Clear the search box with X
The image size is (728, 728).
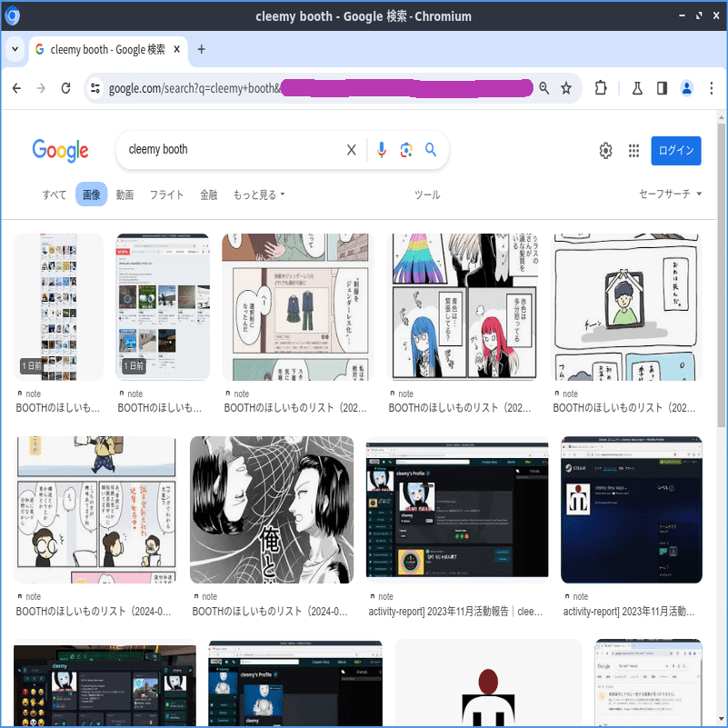(x=352, y=150)
